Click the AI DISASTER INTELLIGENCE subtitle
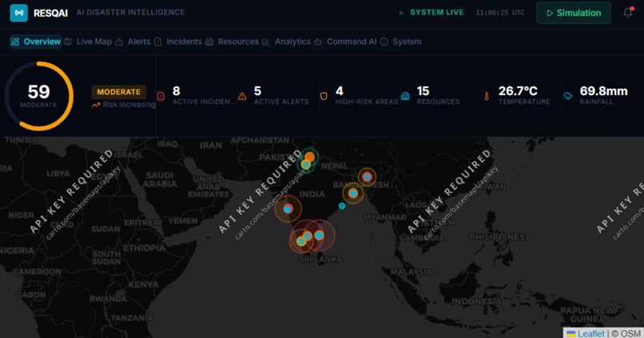The height and width of the screenshot is (338, 644). click(x=130, y=12)
